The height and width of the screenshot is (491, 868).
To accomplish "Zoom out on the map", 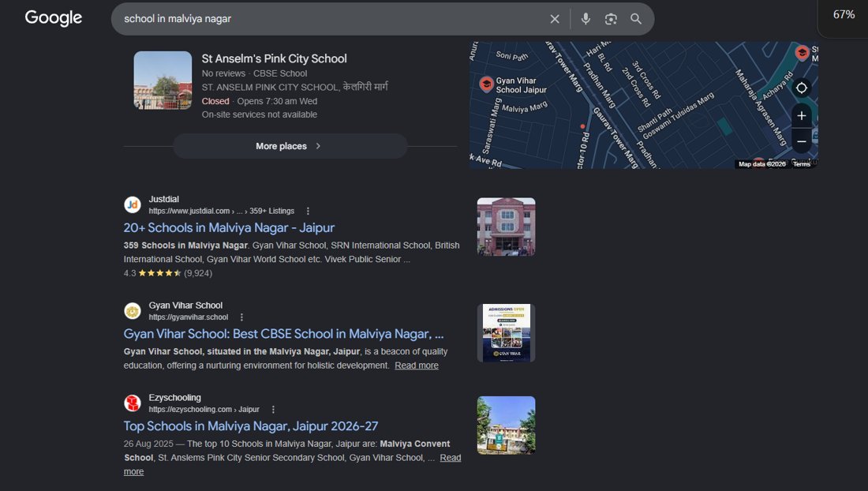I will click(x=801, y=141).
